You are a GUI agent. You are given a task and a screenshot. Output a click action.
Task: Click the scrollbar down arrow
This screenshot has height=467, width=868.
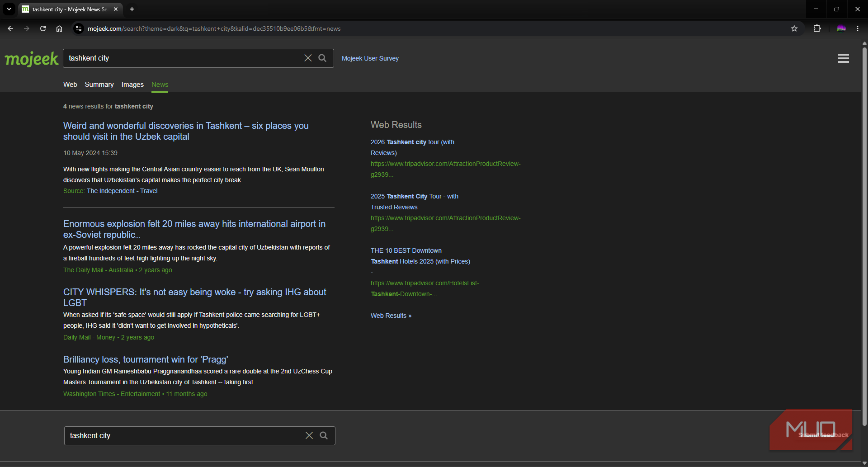click(x=864, y=463)
